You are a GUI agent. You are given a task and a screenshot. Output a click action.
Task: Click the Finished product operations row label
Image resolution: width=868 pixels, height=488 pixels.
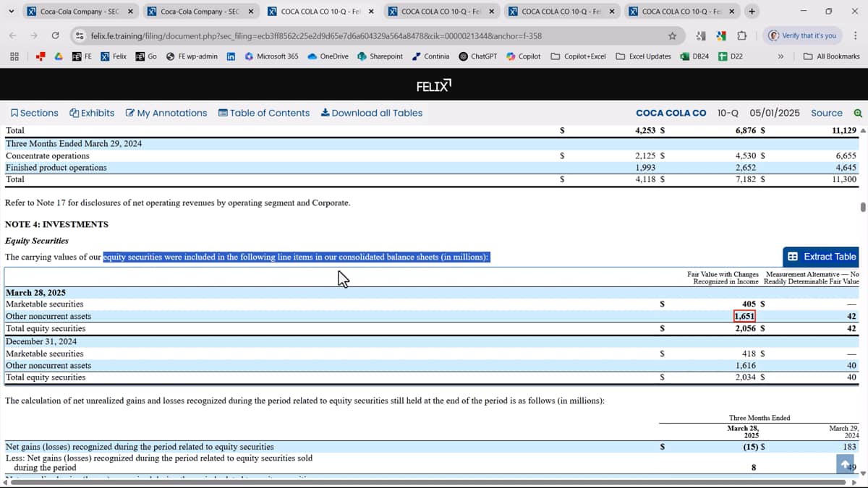(x=56, y=168)
